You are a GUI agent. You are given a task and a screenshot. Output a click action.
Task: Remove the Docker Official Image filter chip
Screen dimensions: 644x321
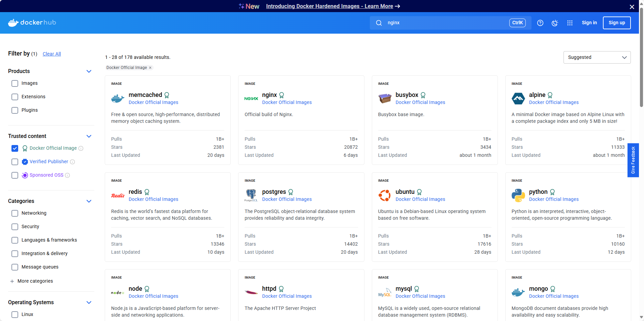pyautogui.click(x=150, y=68)
